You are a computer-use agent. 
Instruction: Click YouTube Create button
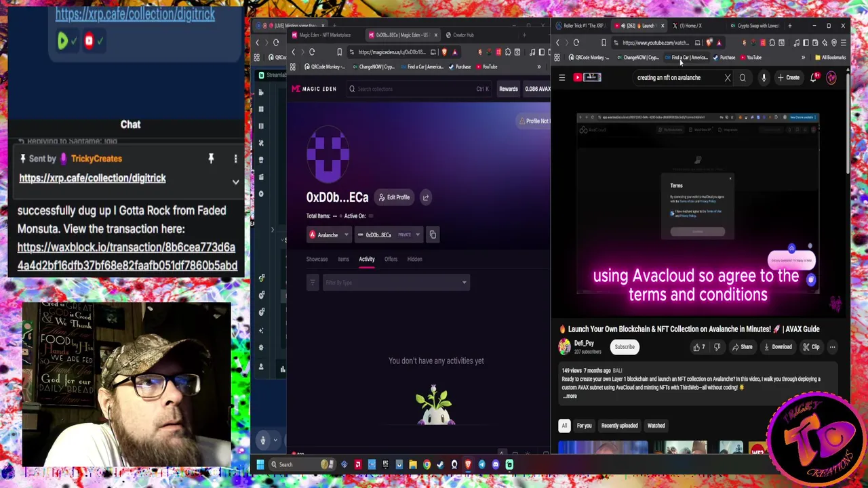pyautogui.click(x=789, y=78)
